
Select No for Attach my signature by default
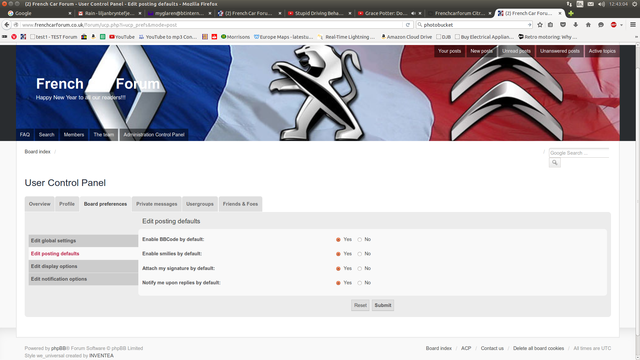pyautogui.click(x=360, y=269)
